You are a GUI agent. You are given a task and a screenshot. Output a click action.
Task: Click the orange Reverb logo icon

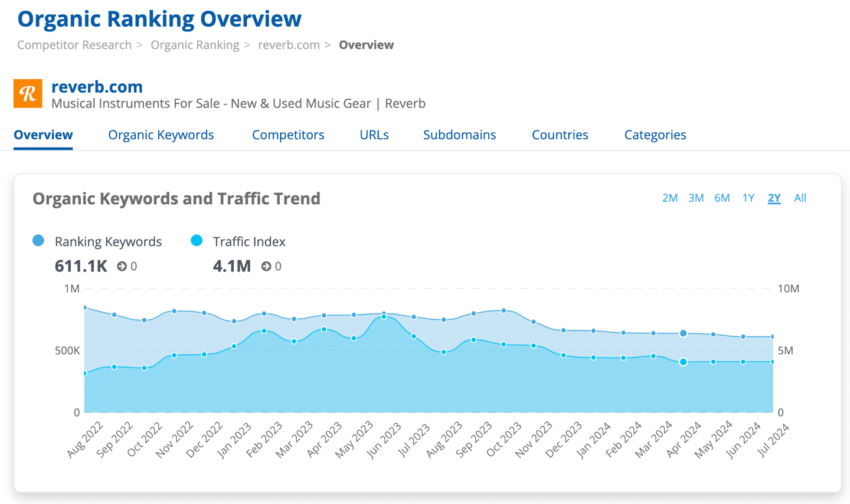(28, 94)
